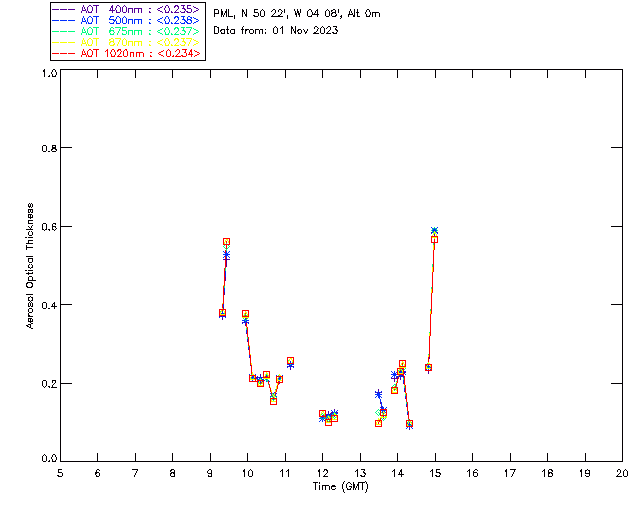640x512 pixels.
Task: Click the y-axis tick label 0.8
Action: [49, 148]
